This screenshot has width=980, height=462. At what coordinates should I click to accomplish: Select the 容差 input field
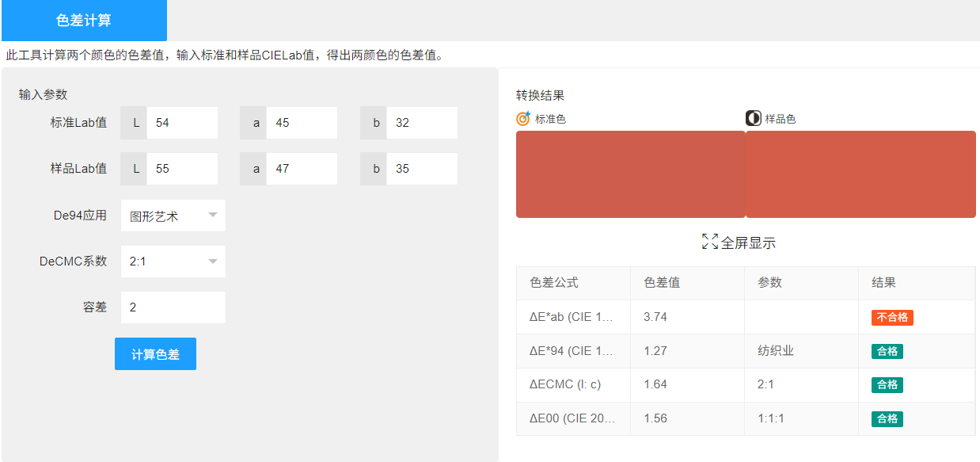click(173, 307)
